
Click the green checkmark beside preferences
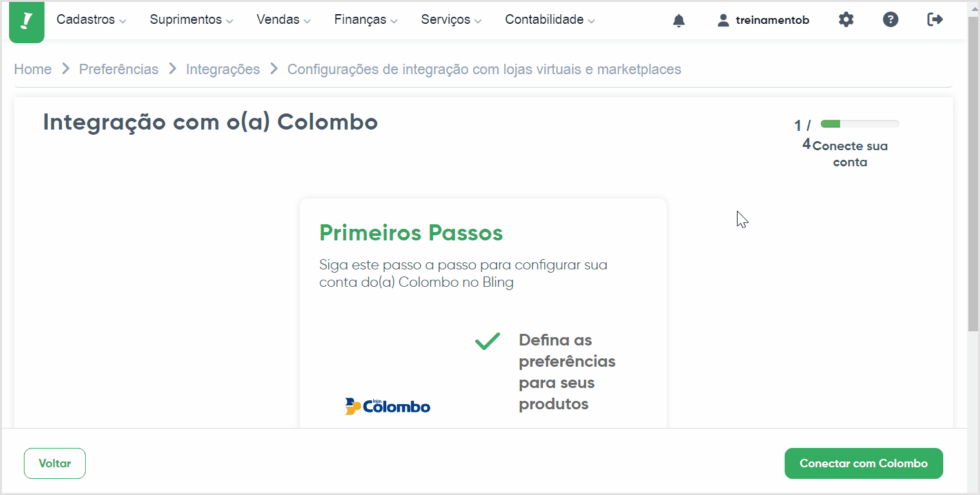click(487, 342)
